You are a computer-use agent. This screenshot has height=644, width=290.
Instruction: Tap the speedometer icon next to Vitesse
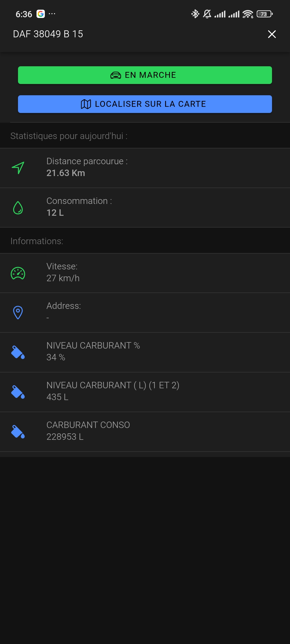point(18,273)
